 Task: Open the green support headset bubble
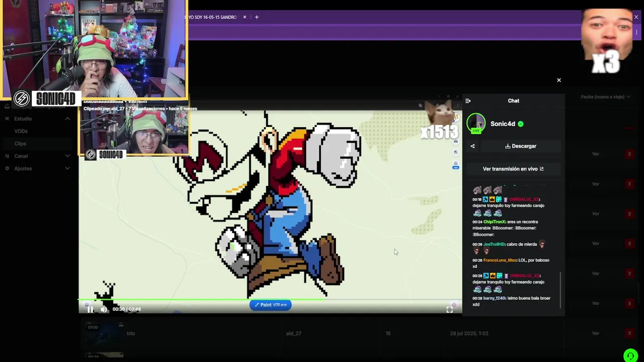click(630, 355)
